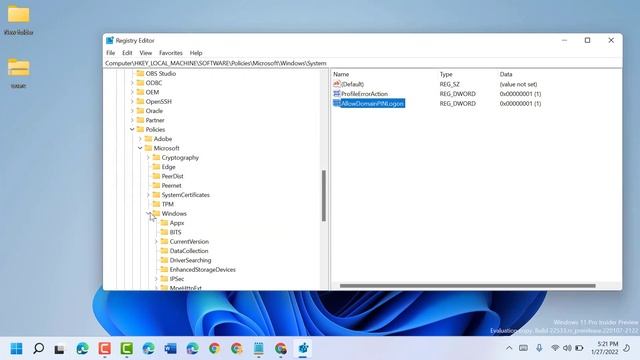Open taskbar Search magnifier
This screenshot has height=360, width=640.
pyautogui.click(x=38, y=349)
